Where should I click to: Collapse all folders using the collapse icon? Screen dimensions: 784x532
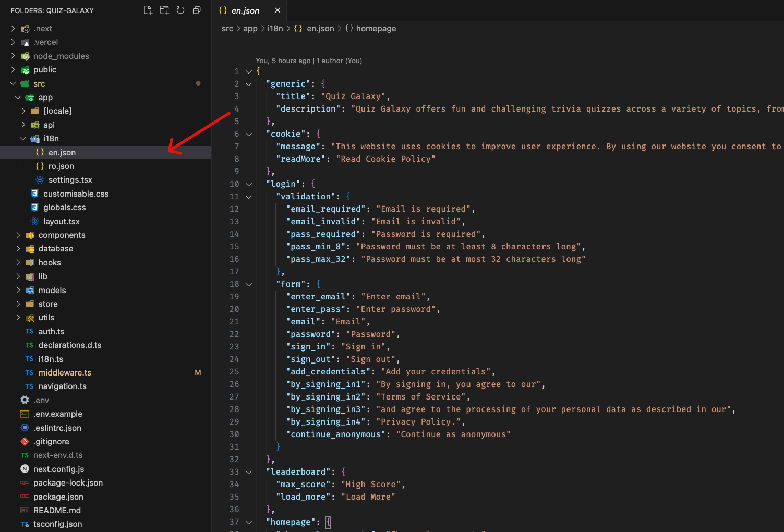click(197, 10)
